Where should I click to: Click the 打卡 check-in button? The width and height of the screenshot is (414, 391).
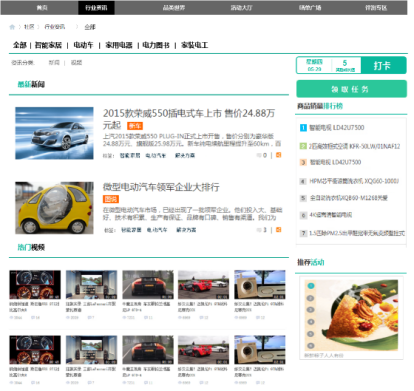pyautogui.click(x=383, y=65)
